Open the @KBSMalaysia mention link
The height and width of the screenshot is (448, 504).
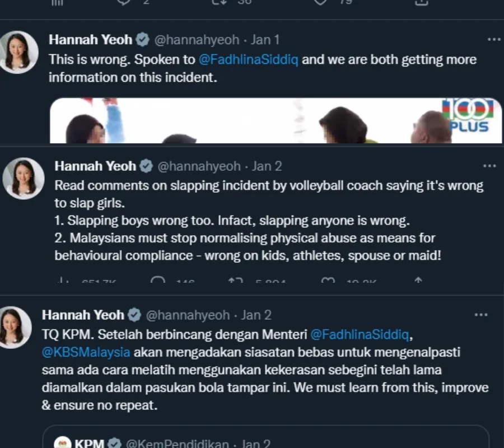click(86, 353)
